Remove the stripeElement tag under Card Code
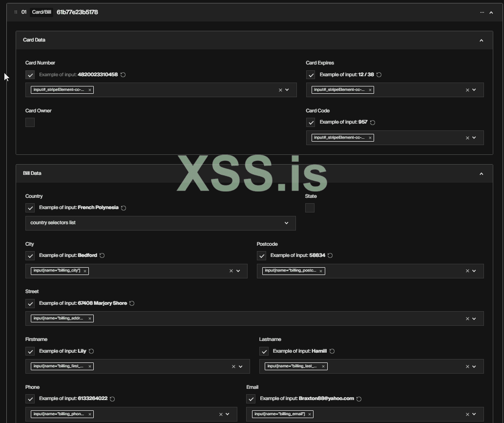This screenshot has height=423, width=504. [370, 138]
